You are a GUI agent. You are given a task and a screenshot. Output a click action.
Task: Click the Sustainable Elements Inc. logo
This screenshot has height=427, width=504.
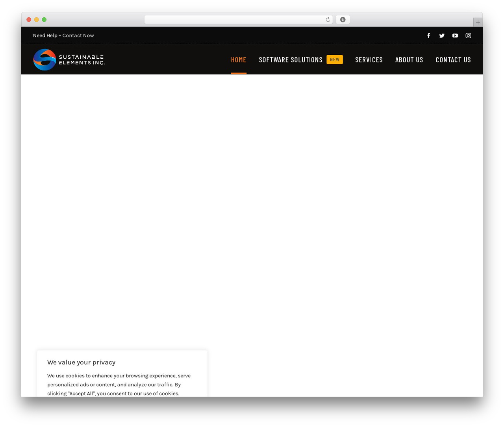[69, 59]
